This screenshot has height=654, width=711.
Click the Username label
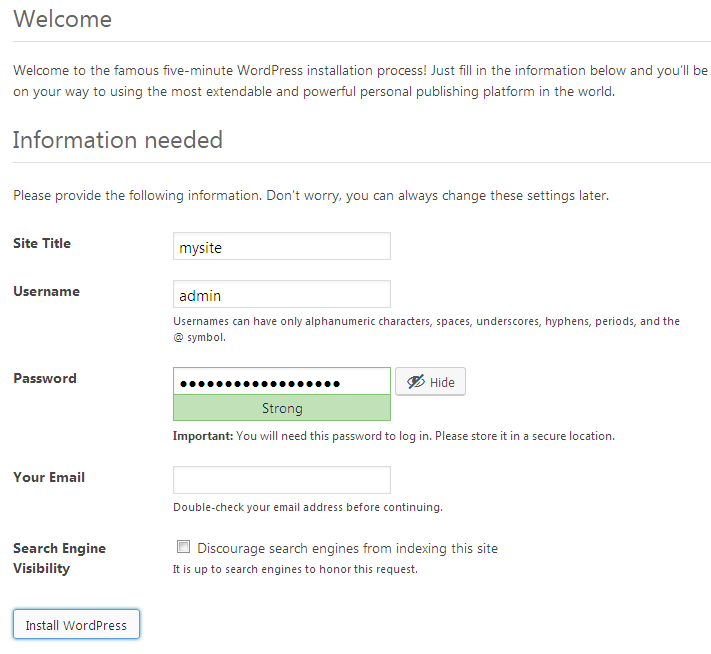coord(46,291)
